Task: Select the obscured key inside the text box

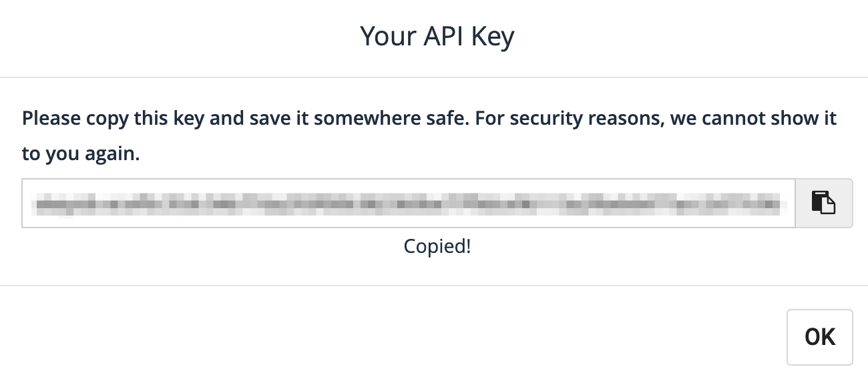Action: tap(407, 203)
